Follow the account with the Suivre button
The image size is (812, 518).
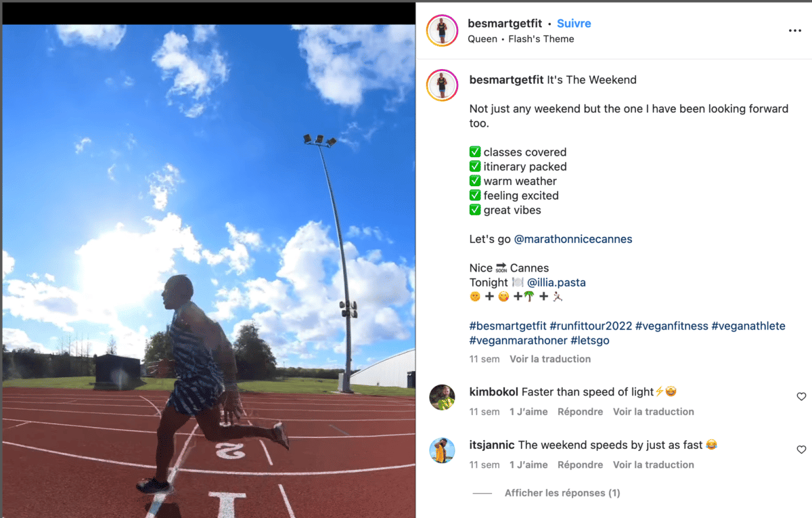[574, 23]
